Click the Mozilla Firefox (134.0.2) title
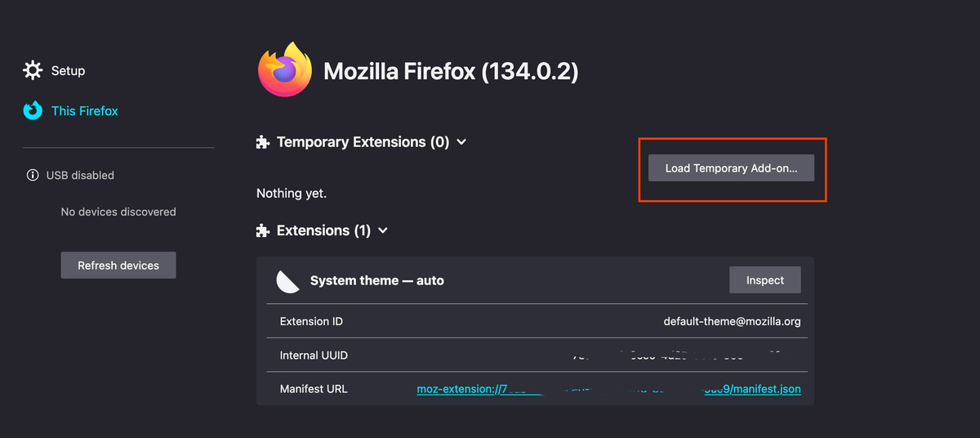980x438 pixels. click(451, 71)
